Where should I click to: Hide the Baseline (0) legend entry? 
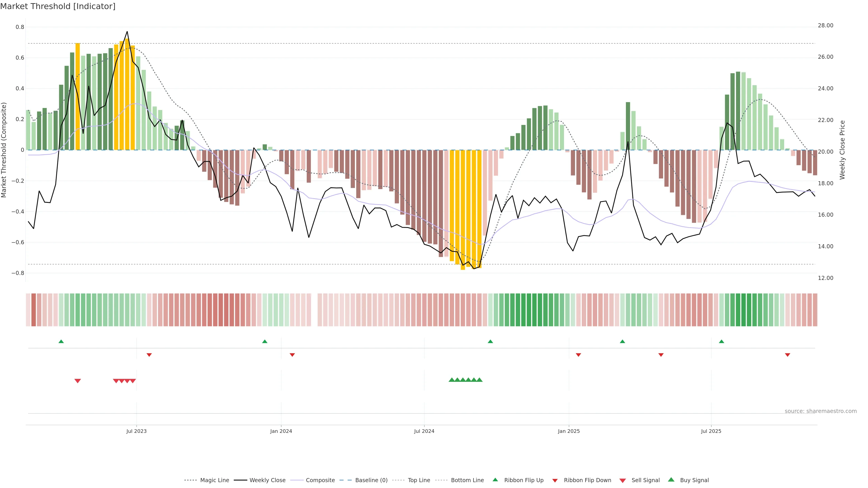[371, 480]
